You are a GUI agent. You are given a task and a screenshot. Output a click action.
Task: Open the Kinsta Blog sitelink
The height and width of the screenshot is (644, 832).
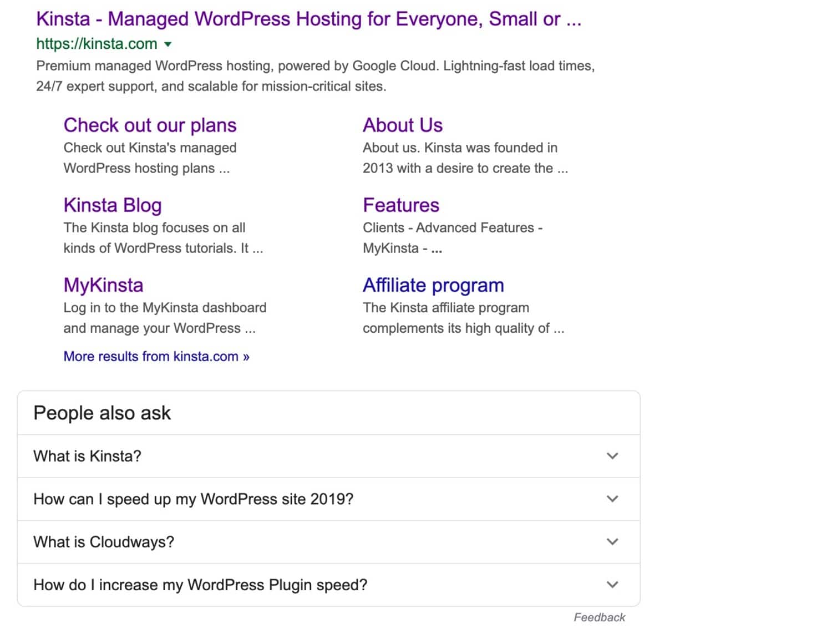112,205
